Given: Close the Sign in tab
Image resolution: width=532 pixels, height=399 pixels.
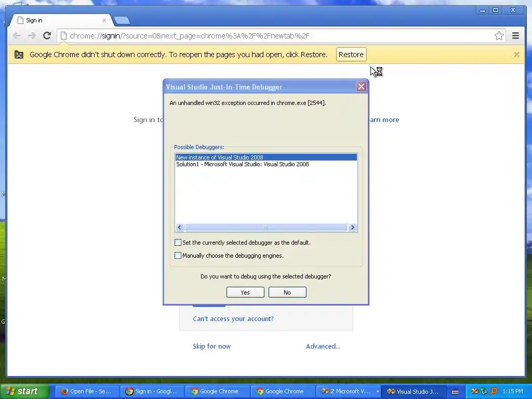Looking at the screenshot, I should pos(104,20).
